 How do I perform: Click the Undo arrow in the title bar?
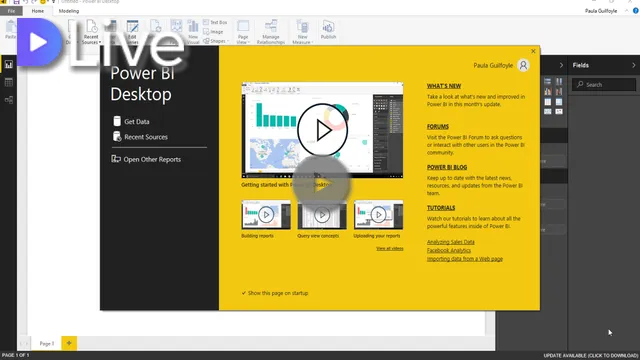pos(25,2)
